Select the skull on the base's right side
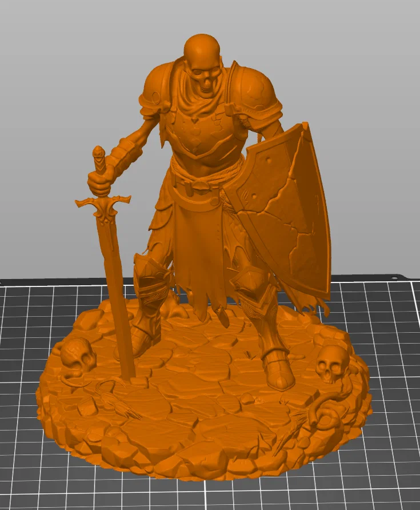The width and height of the screenshot is (420, 510). [x=332, y=365]
